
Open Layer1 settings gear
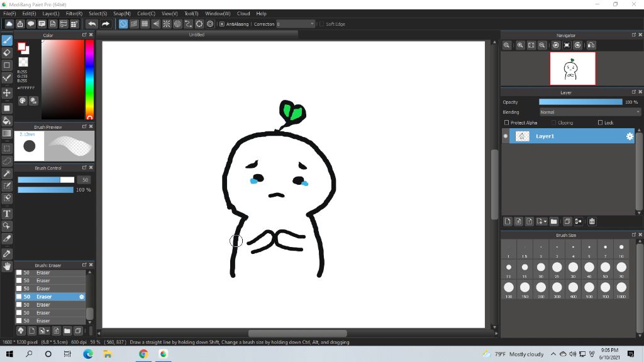click(x=630, y=136)
